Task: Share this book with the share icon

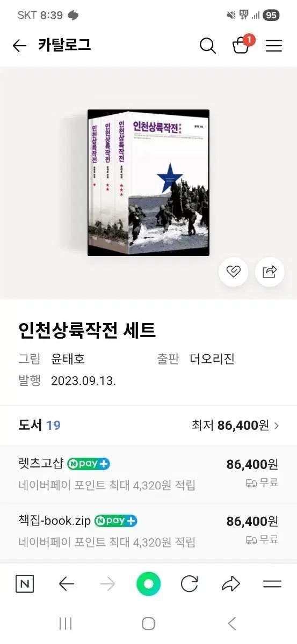Action: tap(269, 272)
